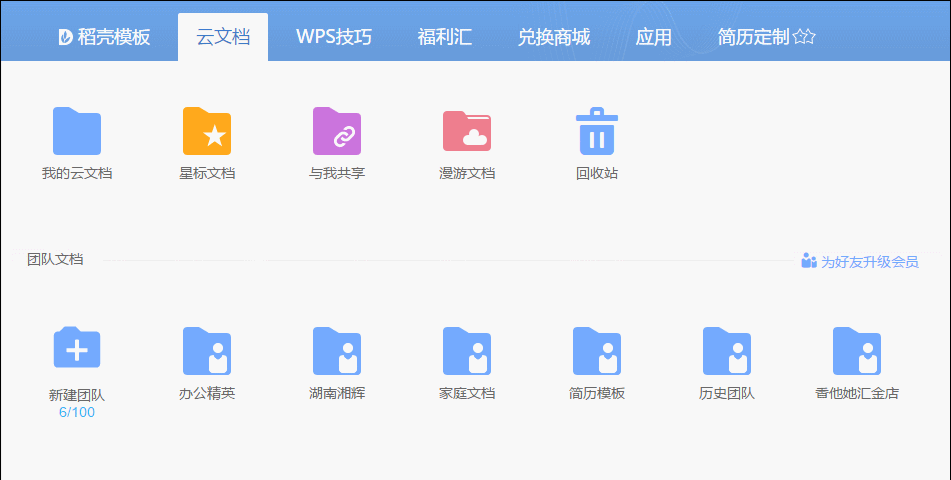Click the 与我共享 label text
Viewport: 951px width, 480px height.
click(337, 174)
